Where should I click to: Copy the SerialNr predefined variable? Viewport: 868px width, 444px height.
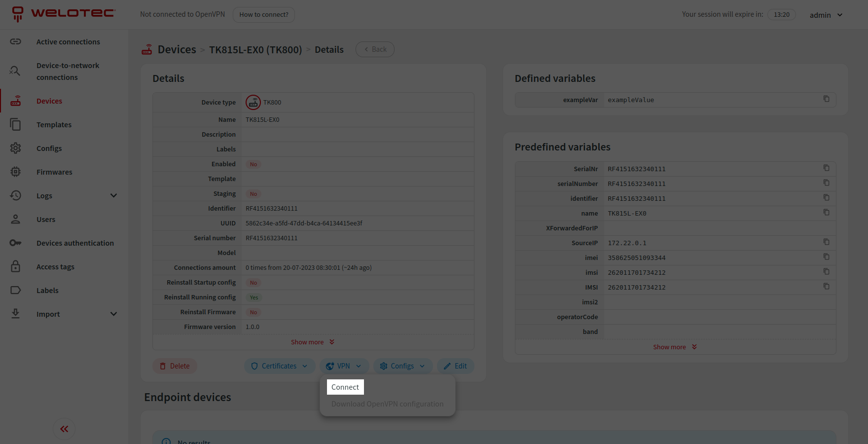pyautogui.click(x=826, y=168)
